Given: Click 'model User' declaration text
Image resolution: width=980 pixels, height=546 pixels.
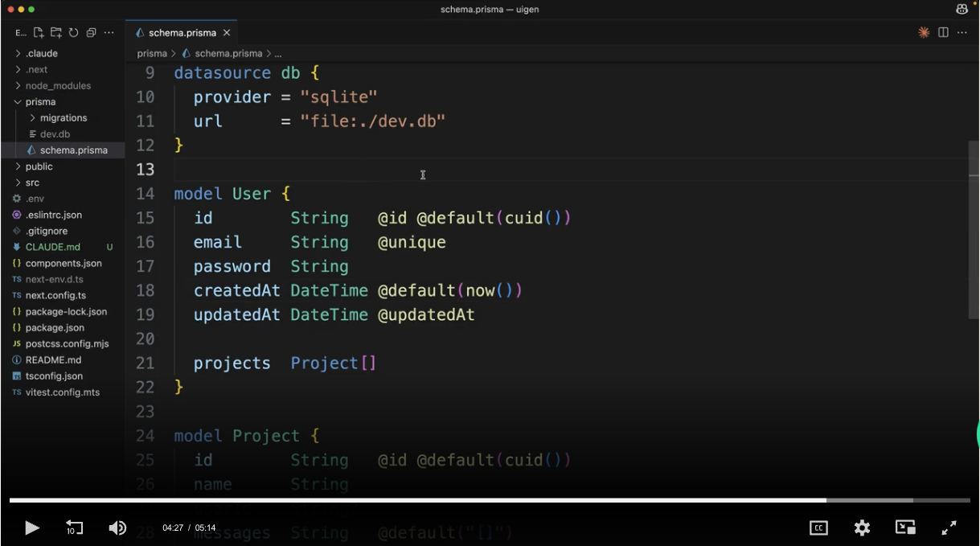Looking at the screenshot, I should (223, 193).
